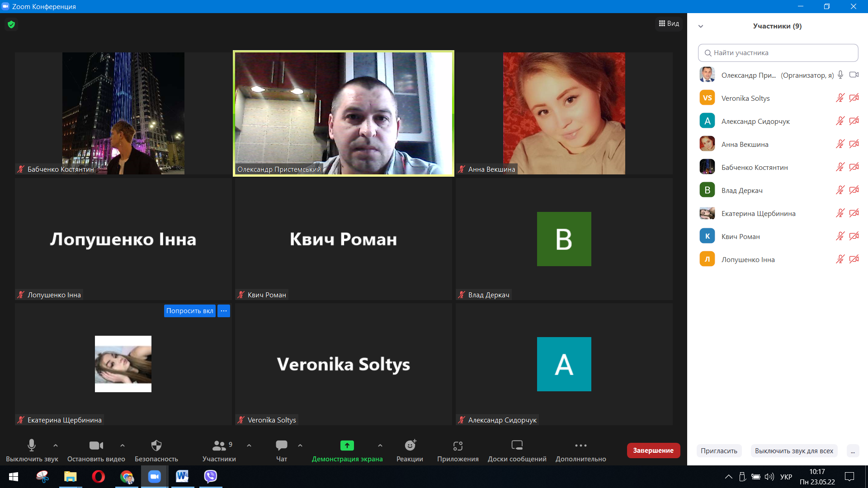868x488 pixels.
Task: Open Whiteboards icon in toolbar
Action: tap(517, 446)
